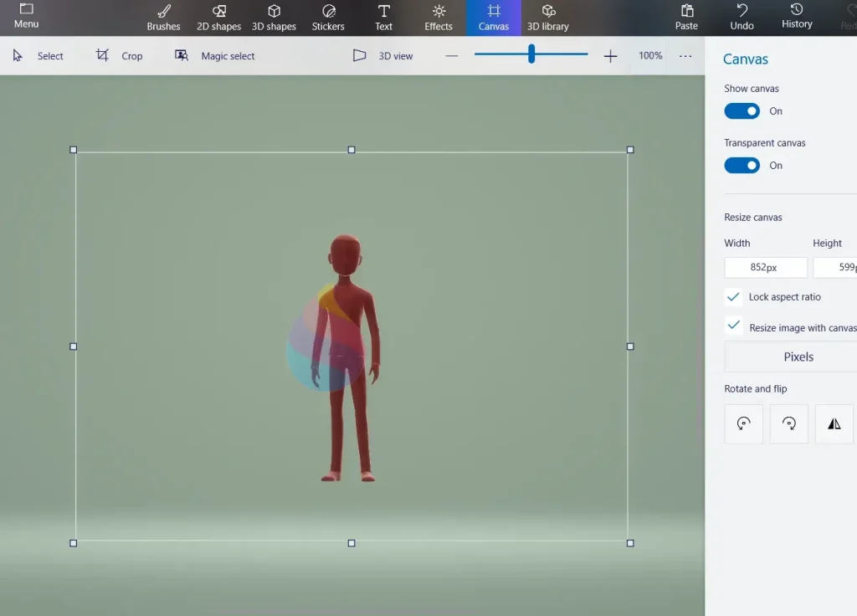Rotate canvas left using rotate icon

point(743,424)
